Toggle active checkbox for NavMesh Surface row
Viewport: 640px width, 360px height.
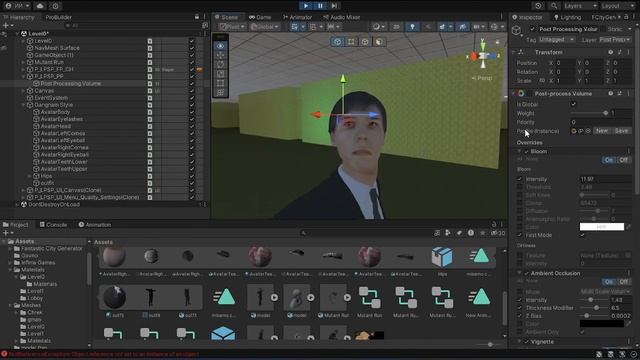pyautogui.click(x=191, y=48)
